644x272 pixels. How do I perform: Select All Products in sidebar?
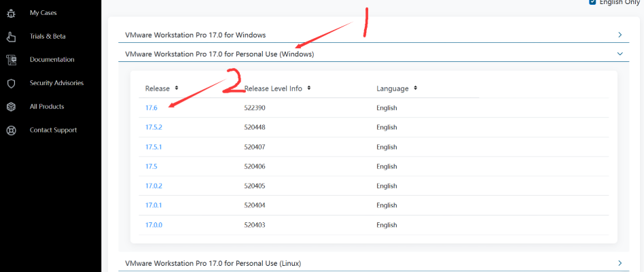click(x=47, y=106)
